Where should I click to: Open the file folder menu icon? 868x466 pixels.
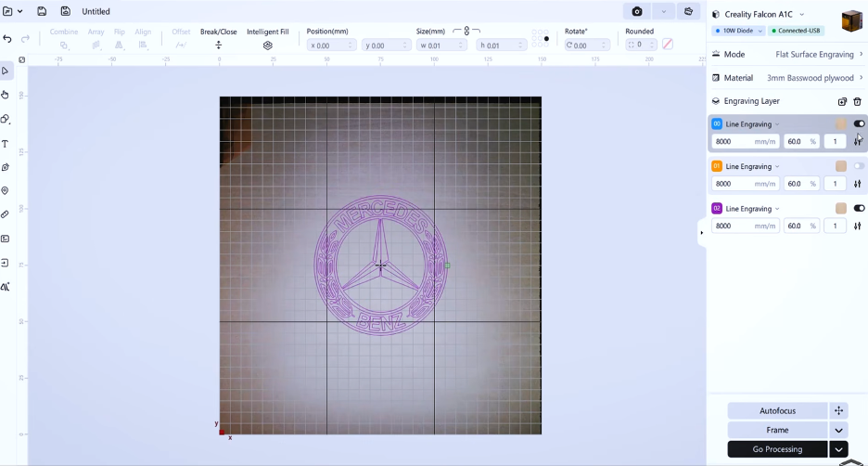pos(7,11)
